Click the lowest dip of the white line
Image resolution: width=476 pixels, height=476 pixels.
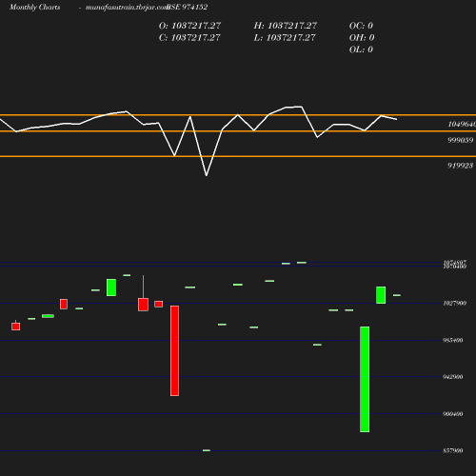pos(207,175)
